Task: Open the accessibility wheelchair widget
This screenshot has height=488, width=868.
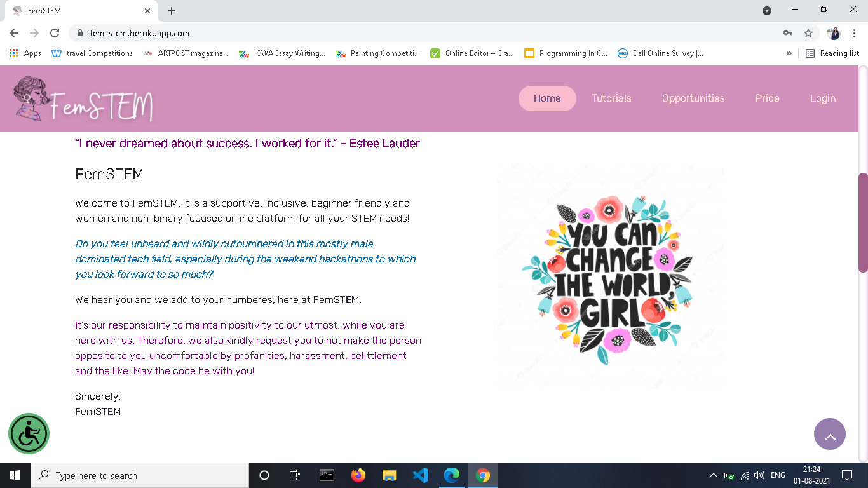Action: [29, 434]
